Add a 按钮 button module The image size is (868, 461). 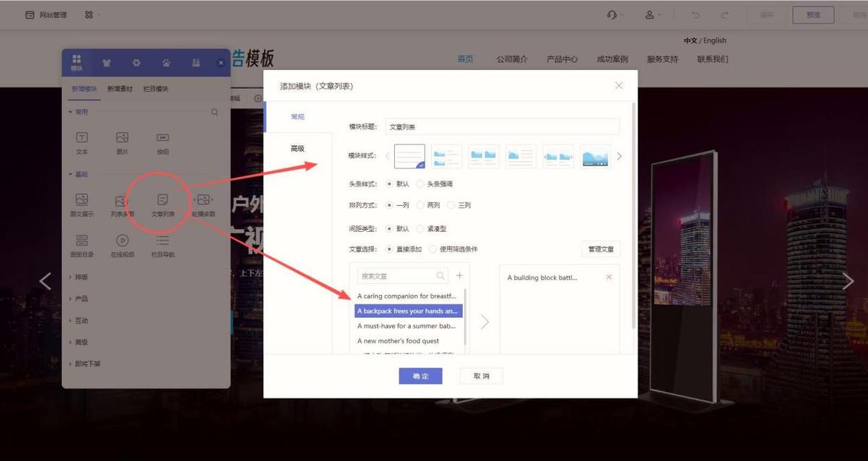(163, 142)
